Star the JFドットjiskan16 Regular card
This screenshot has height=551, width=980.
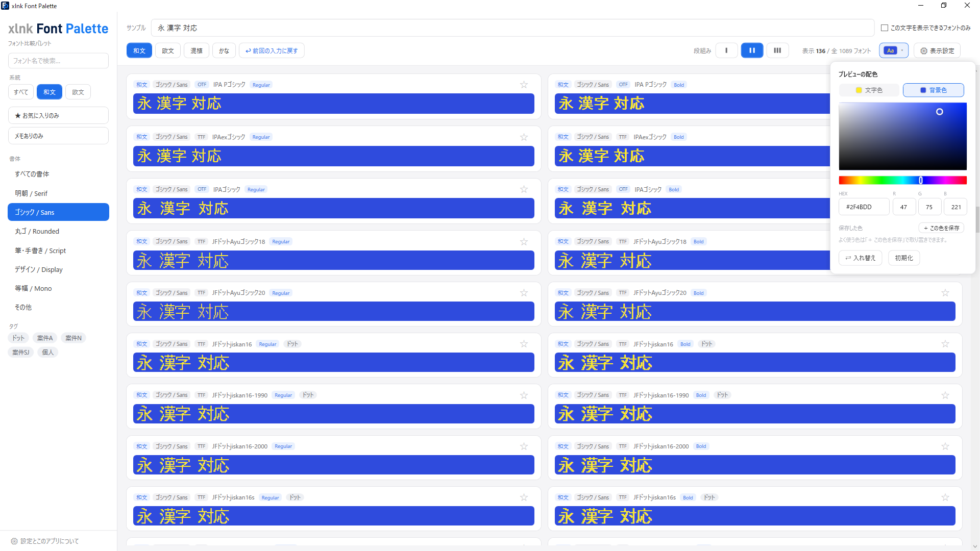tap(524, 344)
